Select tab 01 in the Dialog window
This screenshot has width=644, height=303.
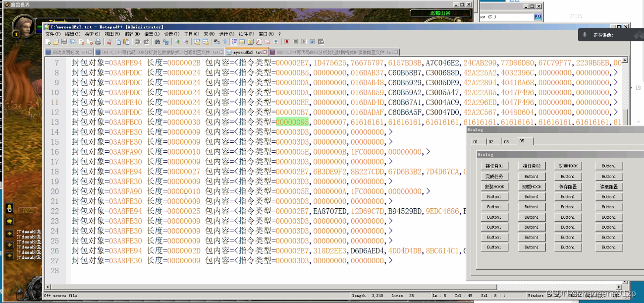pyautogui.click(x=476, y=141)
